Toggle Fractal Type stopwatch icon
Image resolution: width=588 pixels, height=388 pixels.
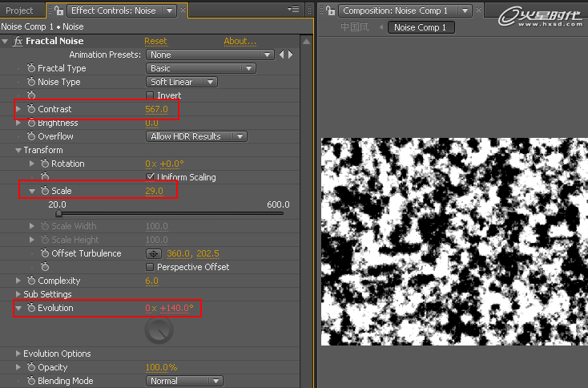[x=31, y=68]
